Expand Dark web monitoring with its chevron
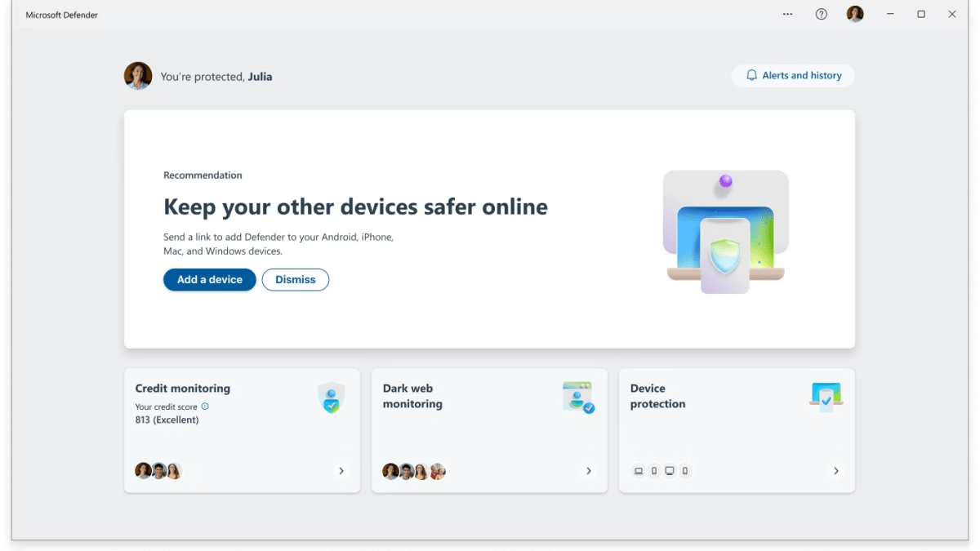Viewport: 980px width, 551px height. pyautogui.click(x=589, y=471)
